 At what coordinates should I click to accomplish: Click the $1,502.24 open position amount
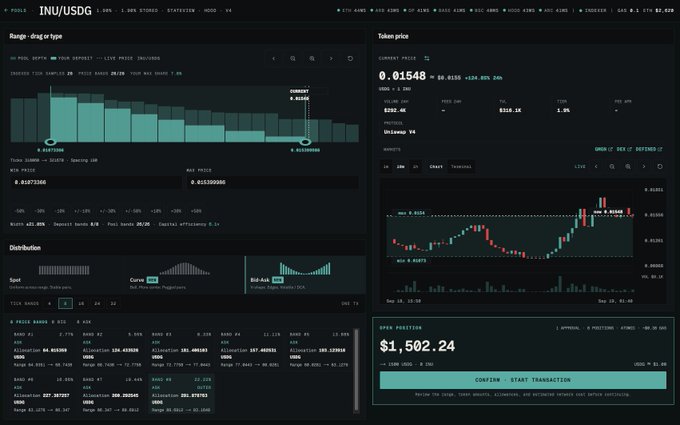(417, 346)
